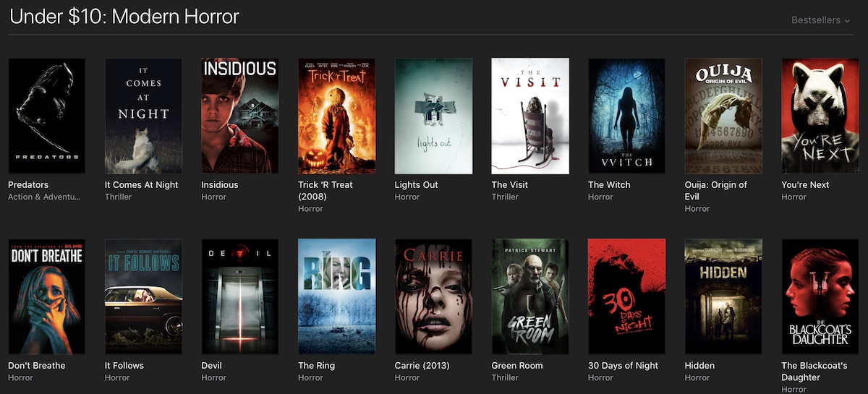Open the Hidden title link
868x394 pixels.
pyautogui.click(x=699, y=366)
